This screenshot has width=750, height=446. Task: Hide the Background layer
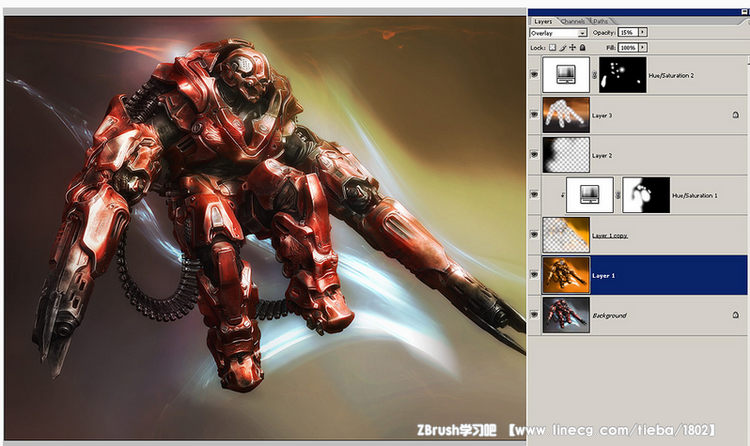point(534,314)
